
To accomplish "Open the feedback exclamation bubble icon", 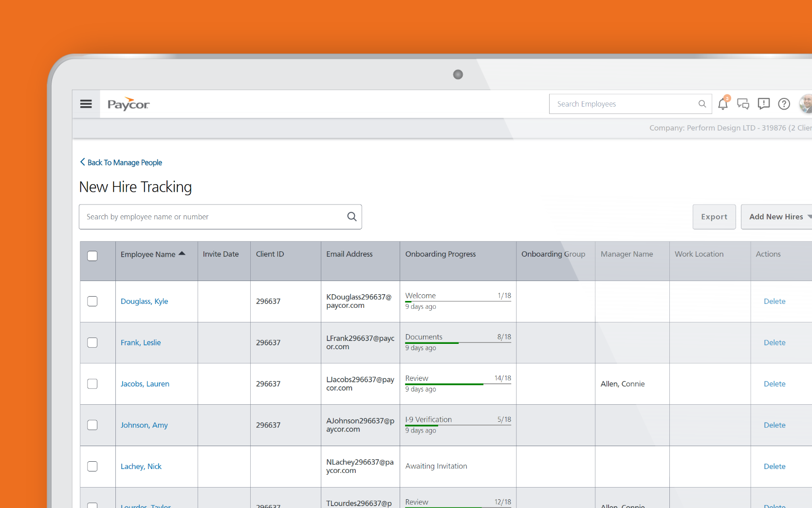I will click(x=764, y=104).
